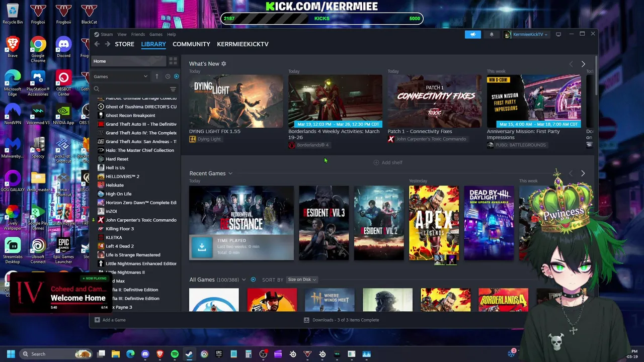Select the Resident Evil 2 cover

379,223
